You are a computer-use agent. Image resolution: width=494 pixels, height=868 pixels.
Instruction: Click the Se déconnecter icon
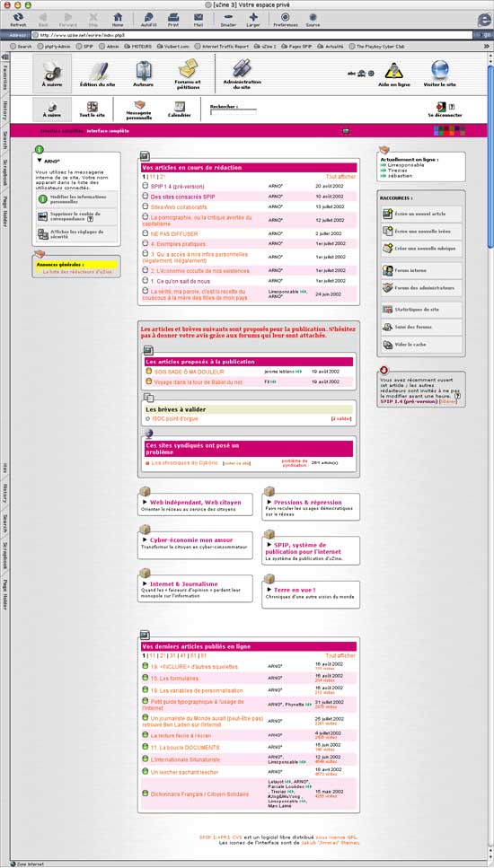click(441, 106)
